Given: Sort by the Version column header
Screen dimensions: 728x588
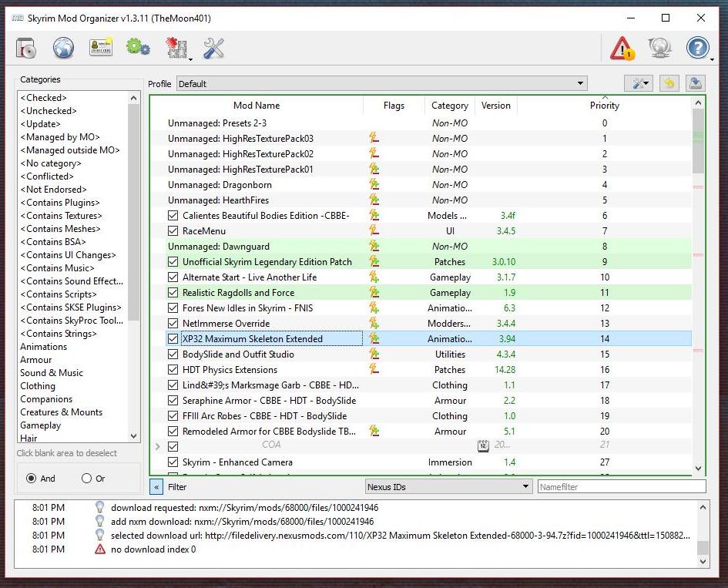Looking at the screenshot, I should pyautogui.click(x=496, y=106).
